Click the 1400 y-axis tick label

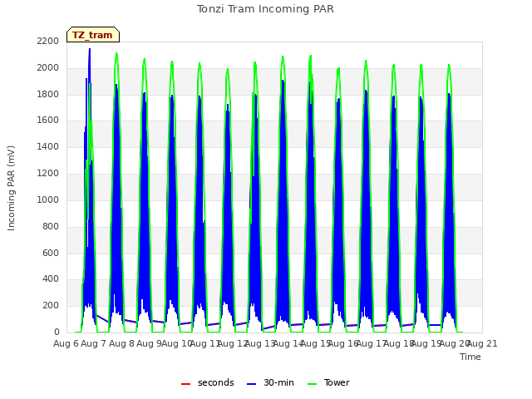click(48, 146)
